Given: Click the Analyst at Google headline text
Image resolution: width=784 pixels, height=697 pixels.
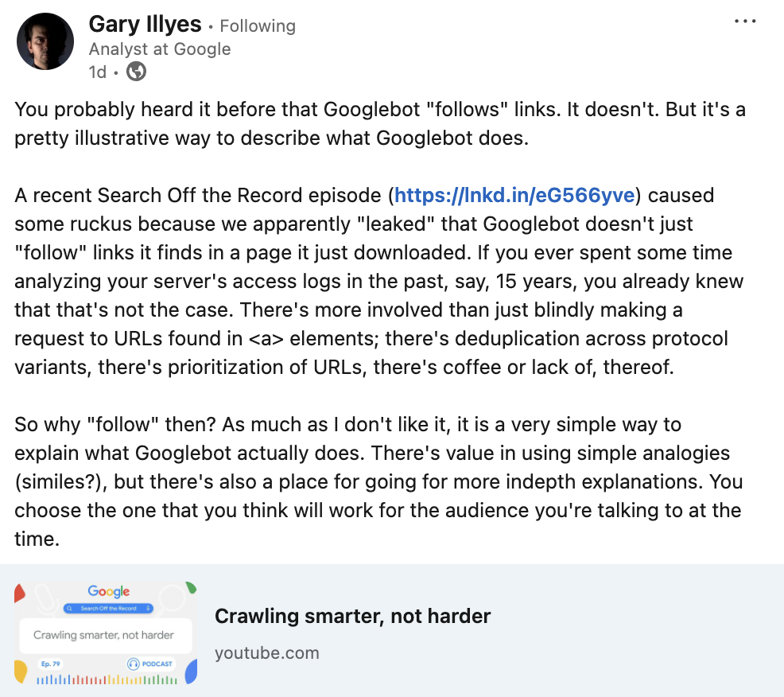Looking at the screenshot, I should [x=159, y=49].
